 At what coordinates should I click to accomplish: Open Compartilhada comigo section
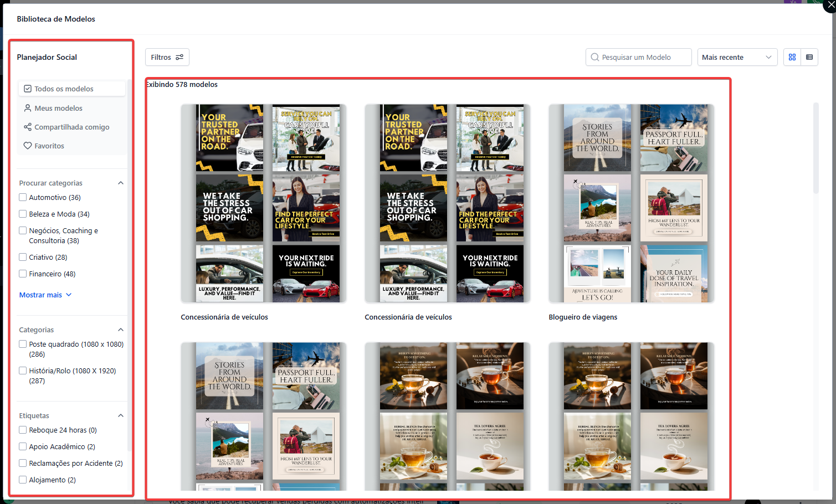[72, 127]
